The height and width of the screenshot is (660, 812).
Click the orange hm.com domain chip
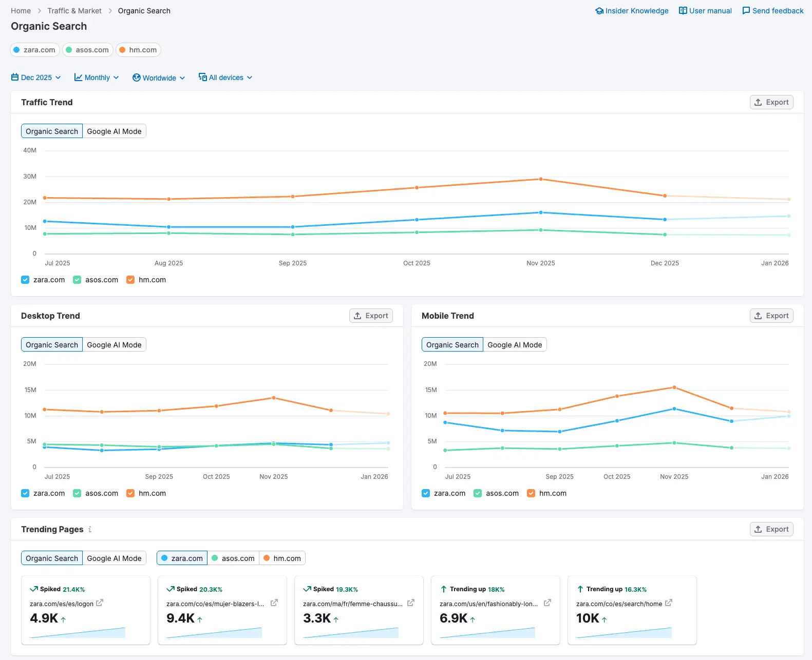click(138, 50)
